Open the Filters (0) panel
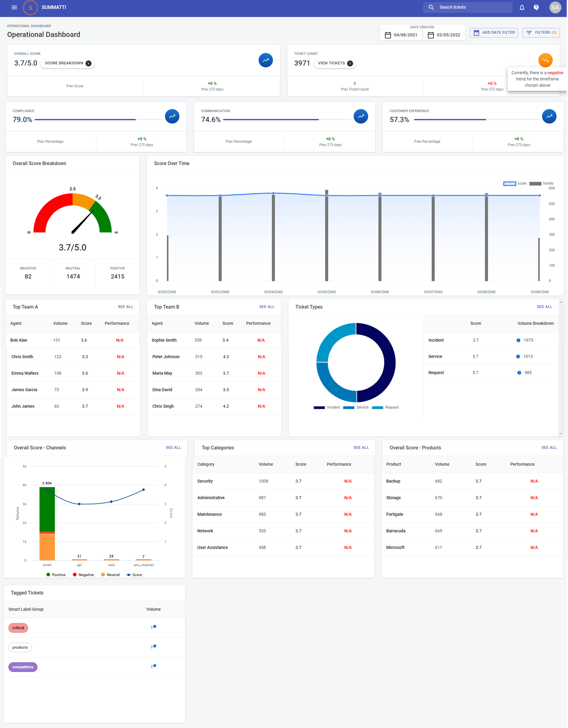This screenshot has width=568, height=728. pos(541,33)
